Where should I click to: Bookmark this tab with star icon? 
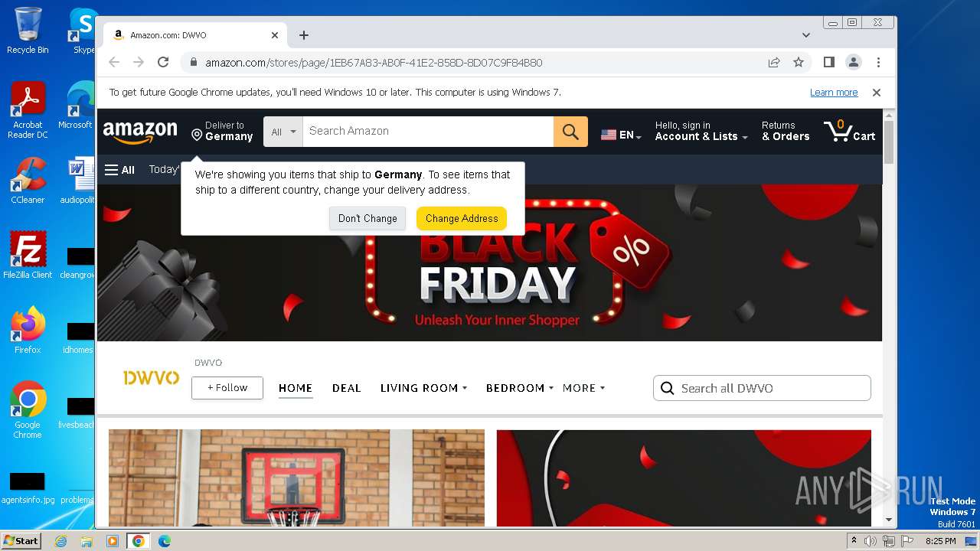(x=799, y=62)
